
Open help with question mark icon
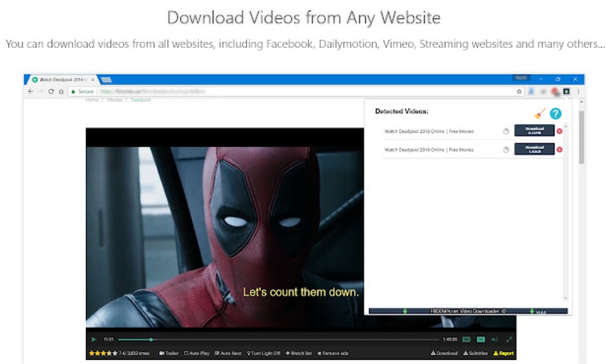pyautogui.click(x=555, y=114)
